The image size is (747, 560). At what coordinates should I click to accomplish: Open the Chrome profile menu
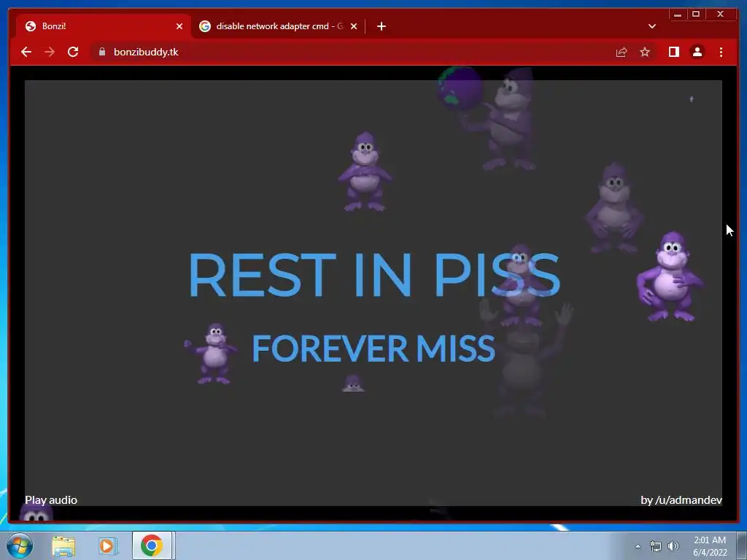(697, 52)
